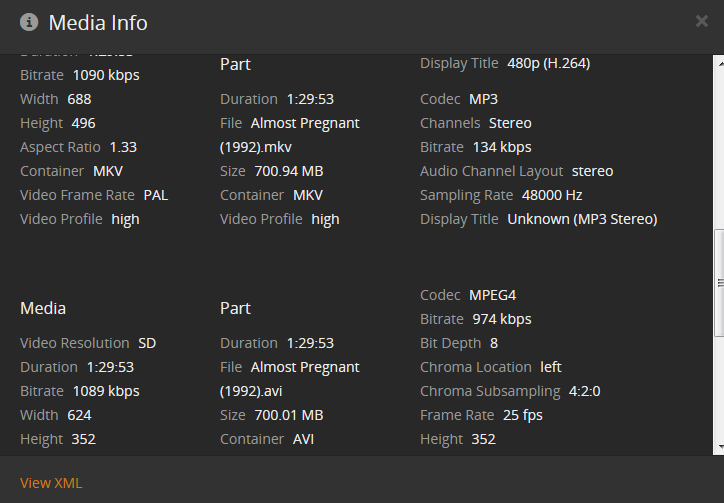Click the Codec MP3 value
This screenshot has width=724, height=503.
click(x=483, y=99)
